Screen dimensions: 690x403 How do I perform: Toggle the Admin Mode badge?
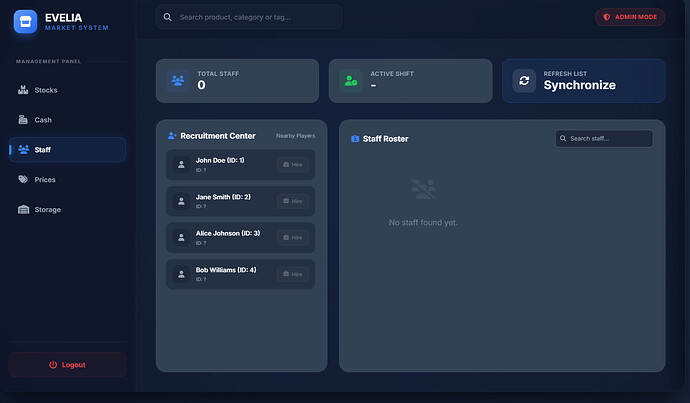pos(630,17)
